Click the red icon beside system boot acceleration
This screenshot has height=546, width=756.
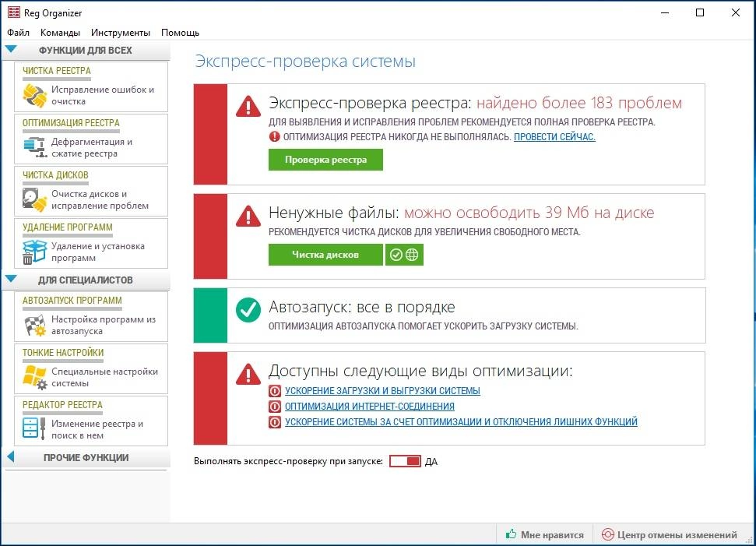[275, 391]
